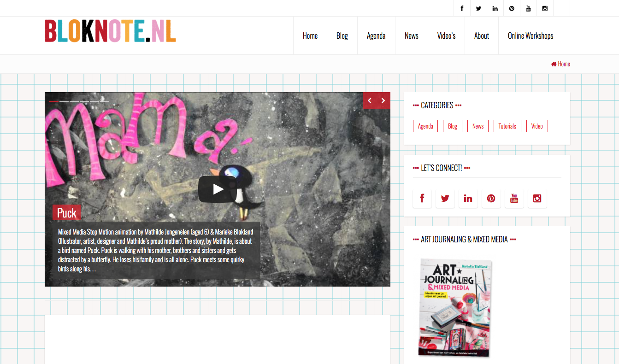Open the Agenda menu item

376,36
